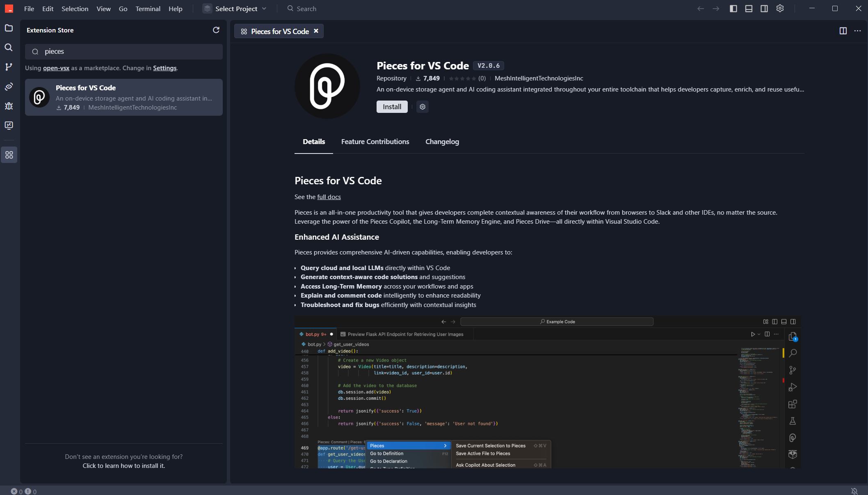Viewport: 868px width, 495px height.
Task: Toggle the right sidebar layout button
Action: coord(764,9)
